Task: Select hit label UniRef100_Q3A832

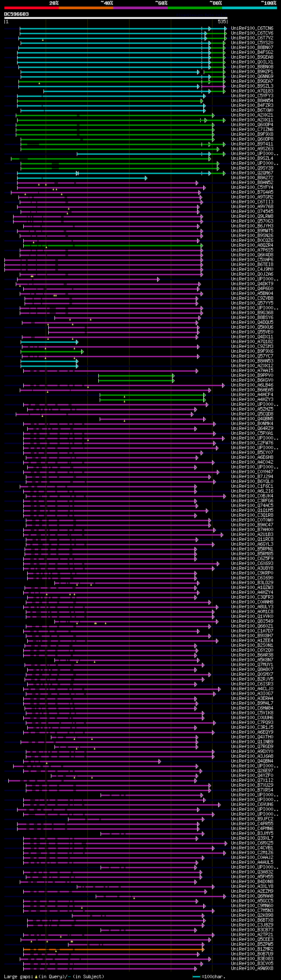Action: 252,872
